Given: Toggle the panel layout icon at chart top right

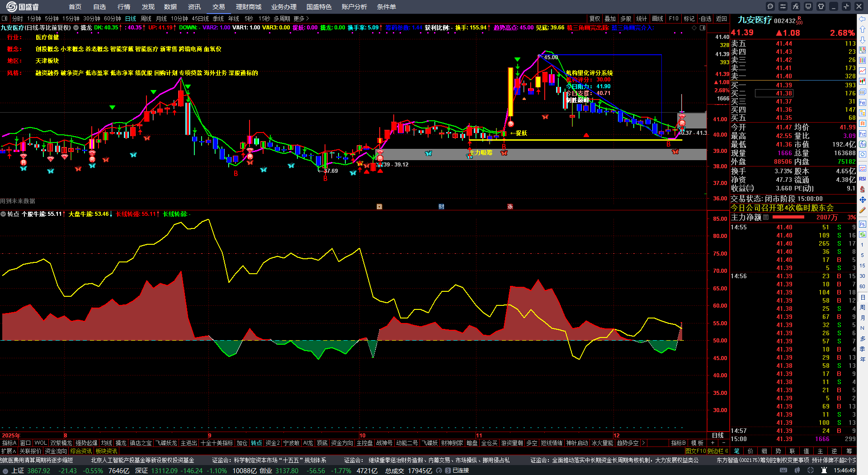Looking at the screenshot, I should pos(703,28).
